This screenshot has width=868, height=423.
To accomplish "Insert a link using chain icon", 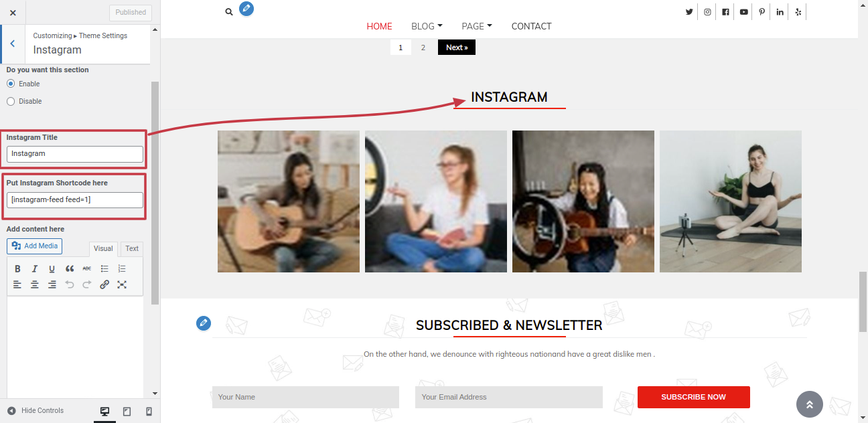I will tap(104, 284).
